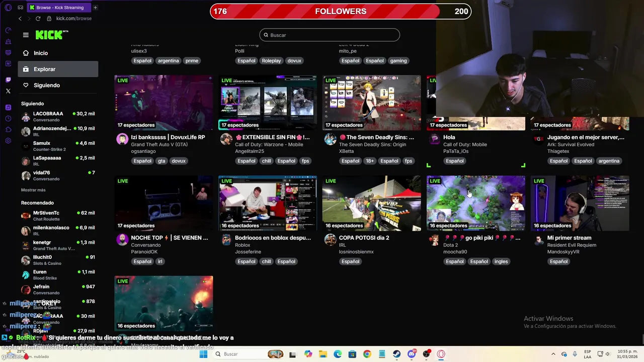Expand followed list with Mostrar más
This screenshot has width=644, height=362.
coord(33,190)
